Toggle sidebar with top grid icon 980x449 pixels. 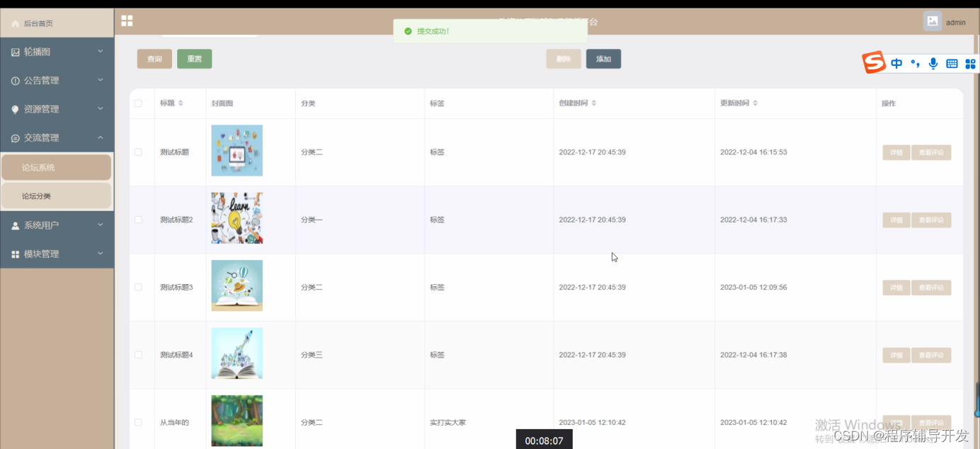coord(127,21)
